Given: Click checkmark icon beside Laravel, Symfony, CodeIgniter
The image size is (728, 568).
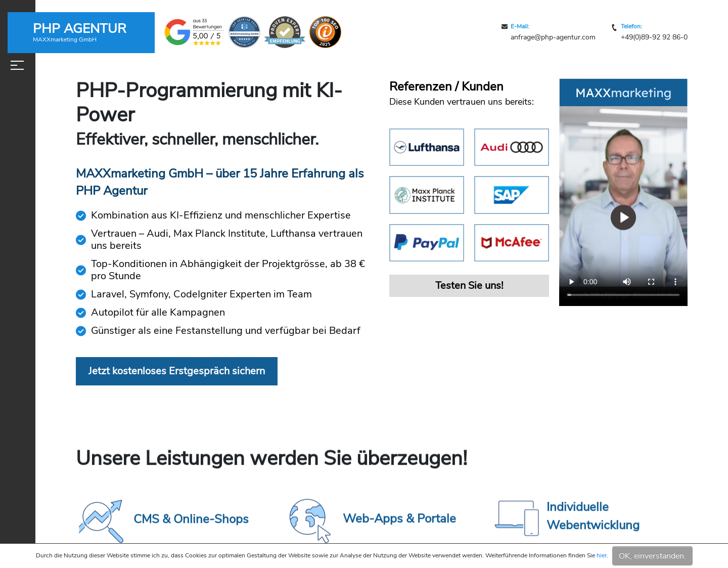Looking at the screenshot, I should coord(81,295).
